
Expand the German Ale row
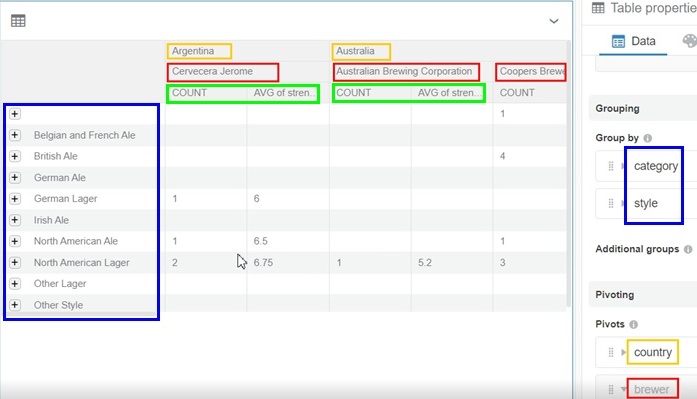click(x=15, y=177)
